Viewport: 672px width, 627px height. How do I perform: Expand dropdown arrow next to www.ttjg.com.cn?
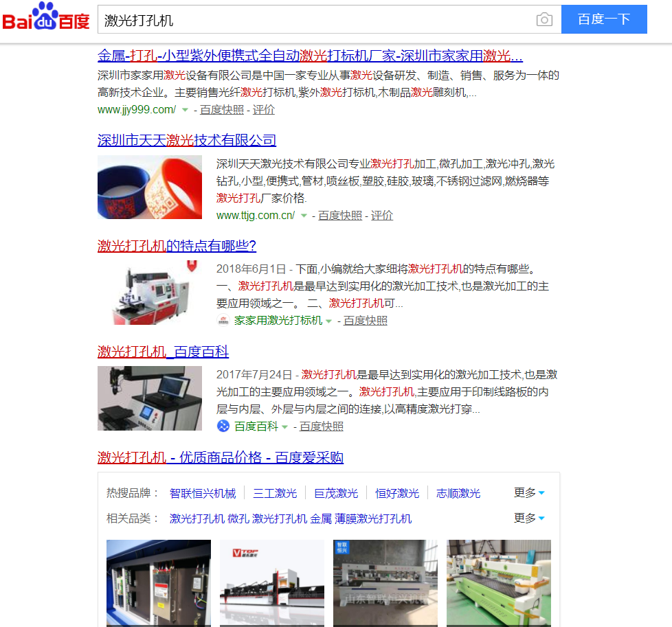click(304, 216)
